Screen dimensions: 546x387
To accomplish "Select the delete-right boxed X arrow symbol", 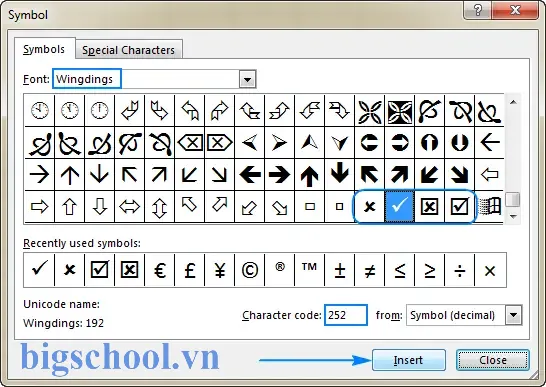I will coord(220,142).
